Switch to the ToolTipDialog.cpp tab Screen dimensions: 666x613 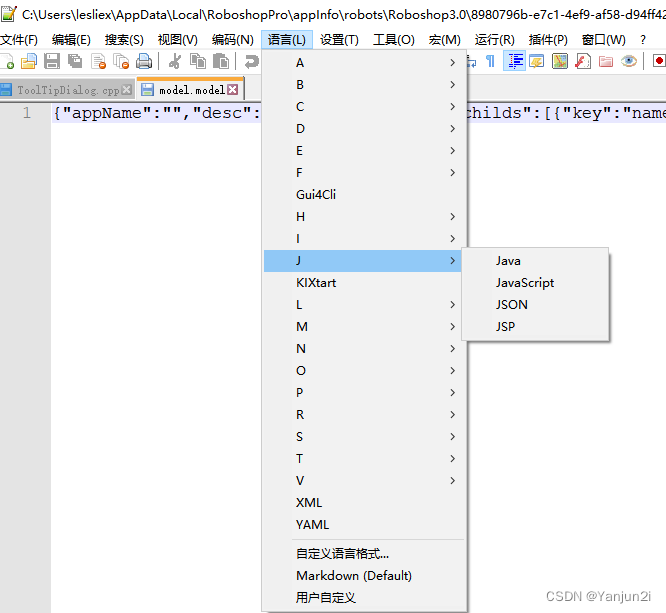[68, 90]
